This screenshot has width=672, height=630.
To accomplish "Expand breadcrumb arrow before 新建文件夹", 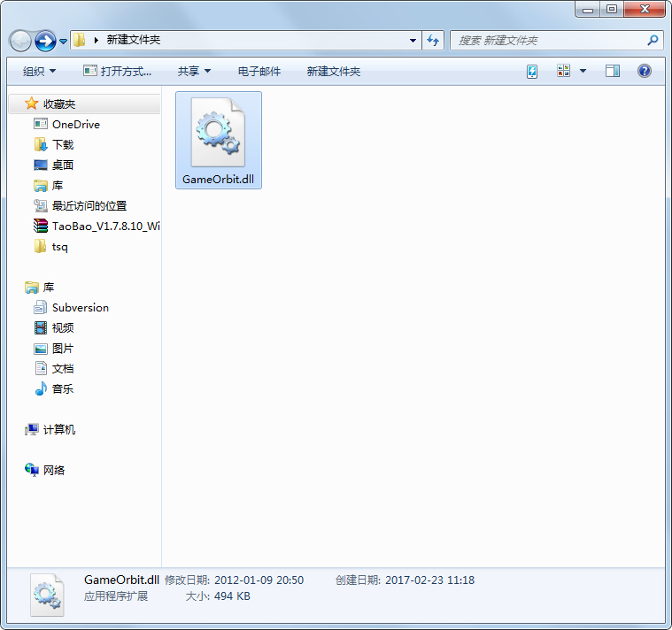I will click(x=97, y=40).
